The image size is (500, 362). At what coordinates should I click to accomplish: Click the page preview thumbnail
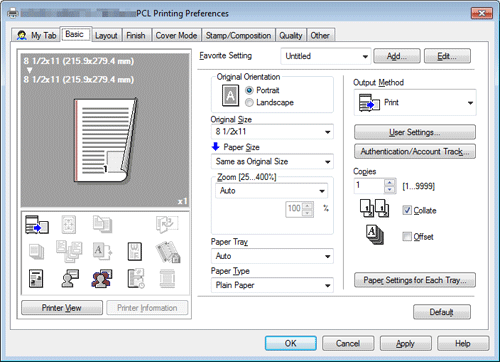(105, 140)
